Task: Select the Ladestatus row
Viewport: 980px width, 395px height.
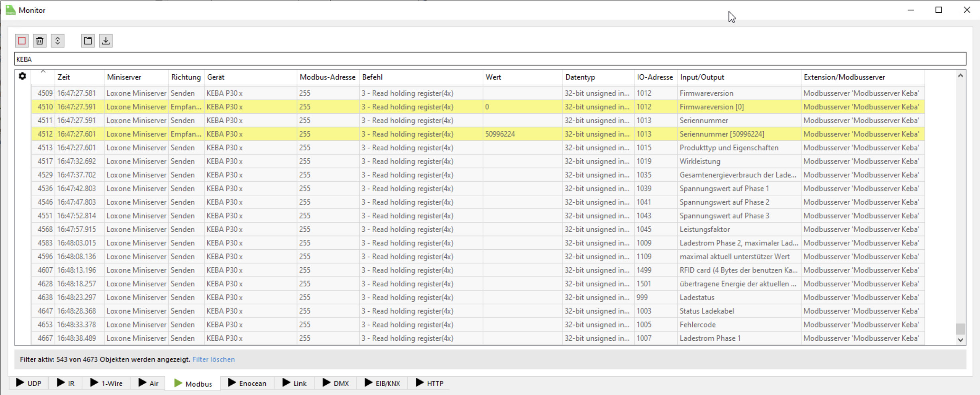Action: [478, 297]
